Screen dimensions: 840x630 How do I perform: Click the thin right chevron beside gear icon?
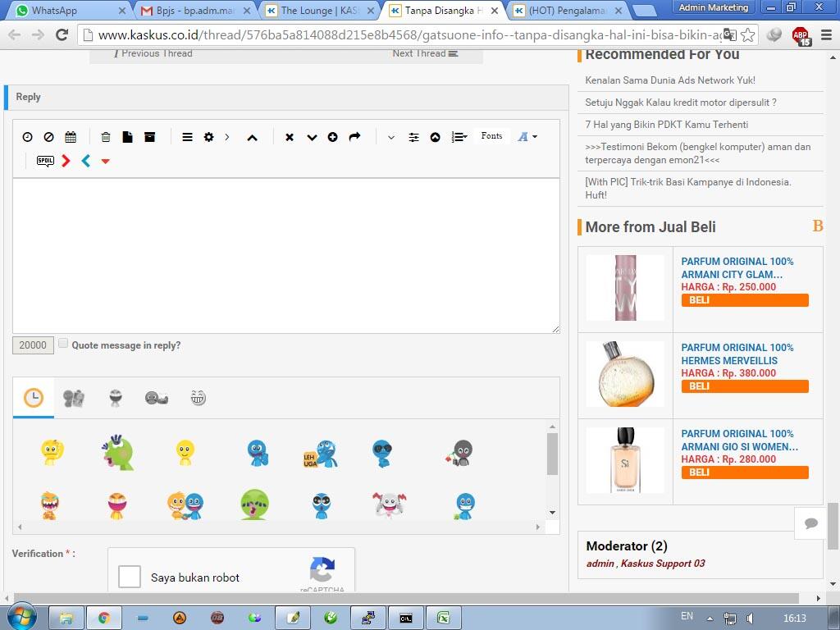click(227, 137)
